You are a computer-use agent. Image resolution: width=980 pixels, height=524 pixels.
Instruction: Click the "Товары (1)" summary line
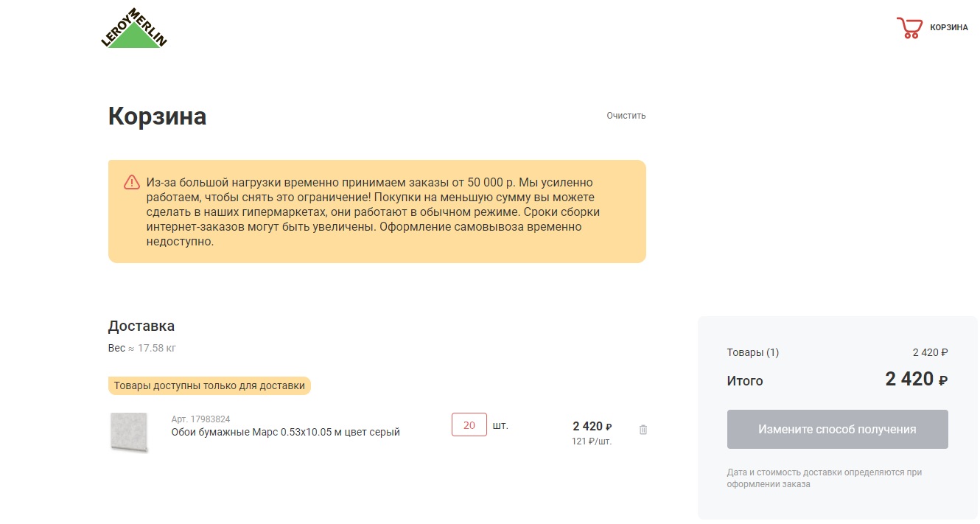pyautogui.click(x=752, y=352)
